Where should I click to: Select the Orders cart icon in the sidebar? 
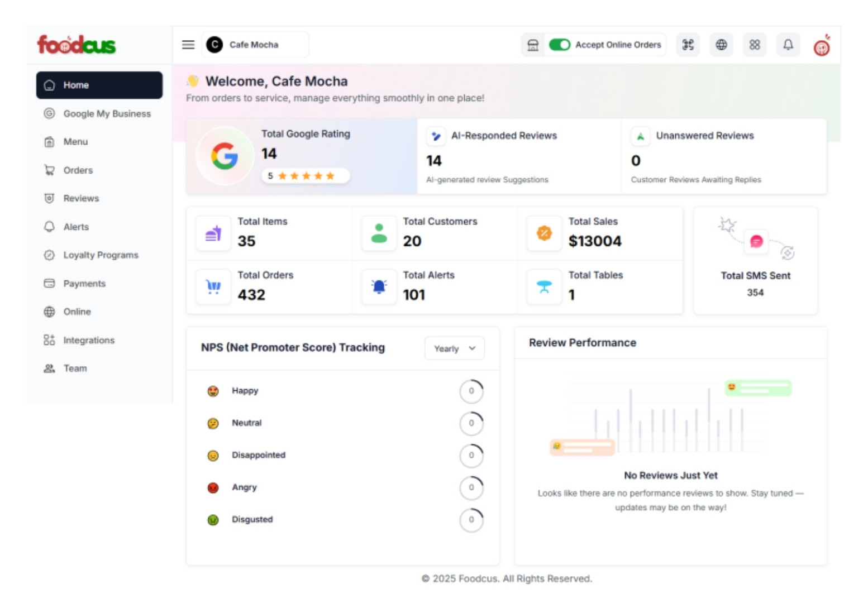tap(50, 170)
